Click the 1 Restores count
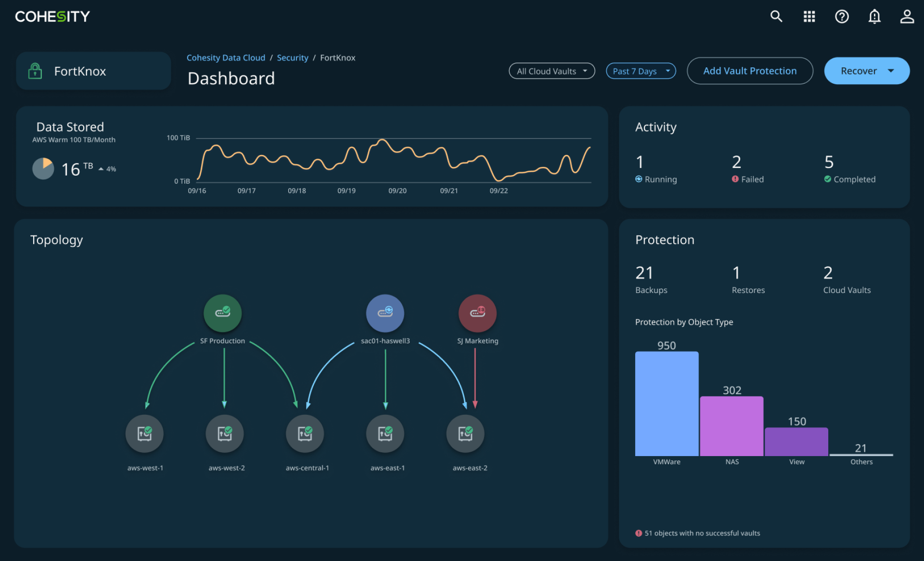The width and height of the screenshot is (924, 561). pos(736,273)
